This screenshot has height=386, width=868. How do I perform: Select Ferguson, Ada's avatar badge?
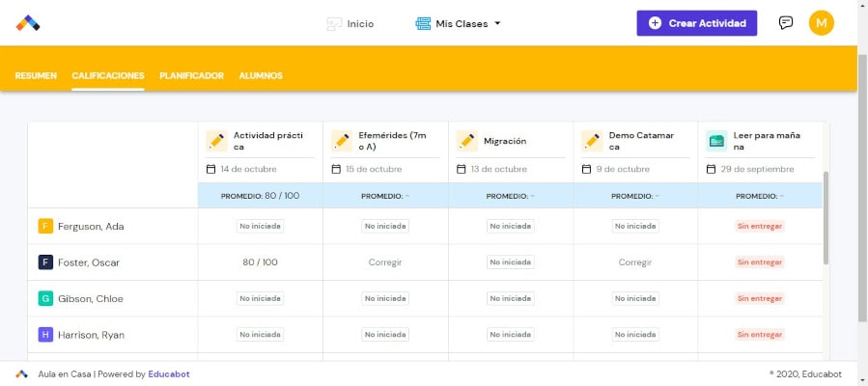click(x=44, y=226)
